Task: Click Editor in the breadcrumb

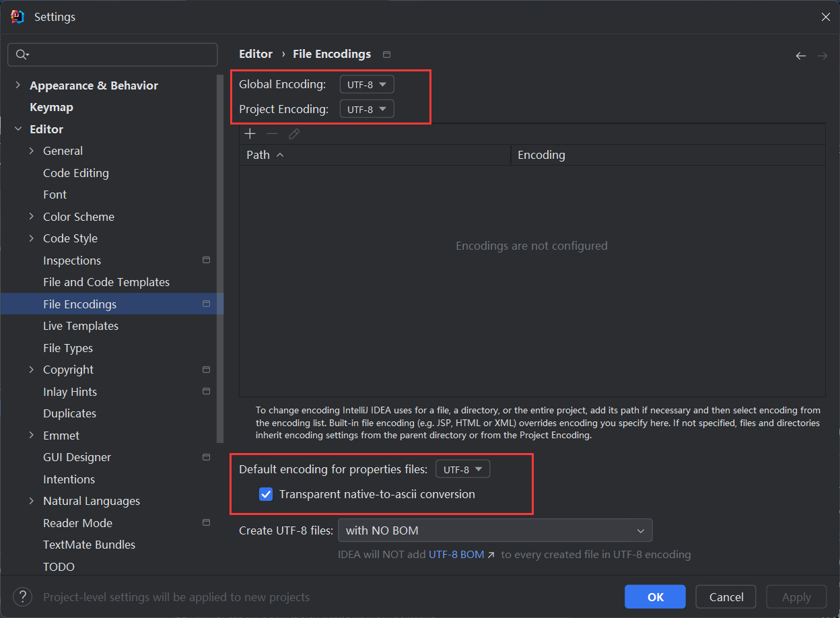Action: tap(256, 54)
